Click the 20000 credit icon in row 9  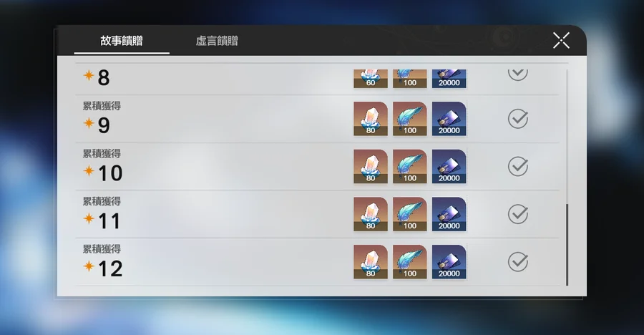coord(449,119)
